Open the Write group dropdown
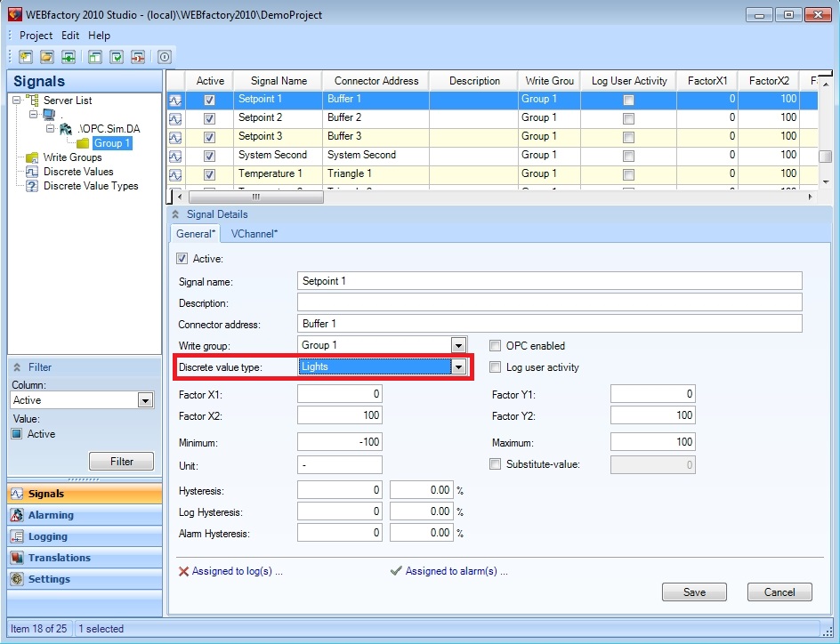 click(458, 345)
